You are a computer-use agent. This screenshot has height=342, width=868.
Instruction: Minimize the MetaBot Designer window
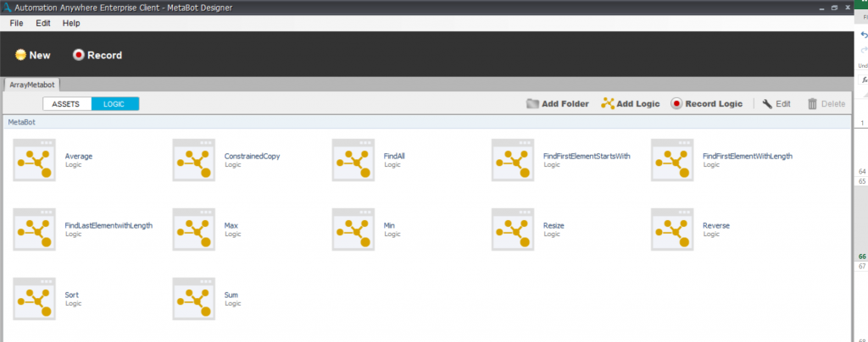point(822,8)
